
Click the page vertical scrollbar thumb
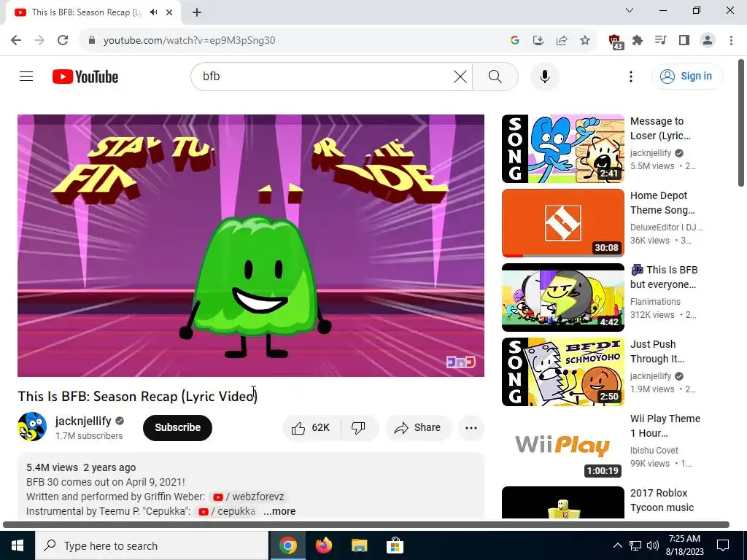click(x=741, y=122)
